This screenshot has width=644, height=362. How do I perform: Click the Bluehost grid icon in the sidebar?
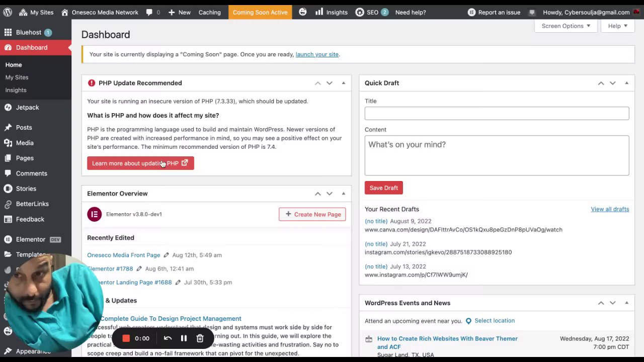pyautogui.click(x=8, y=32)
